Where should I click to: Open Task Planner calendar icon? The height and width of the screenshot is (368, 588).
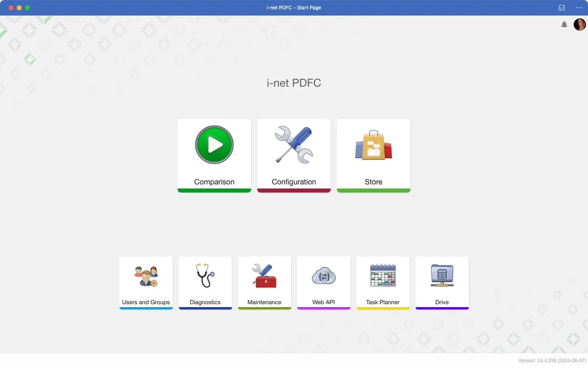383,276
